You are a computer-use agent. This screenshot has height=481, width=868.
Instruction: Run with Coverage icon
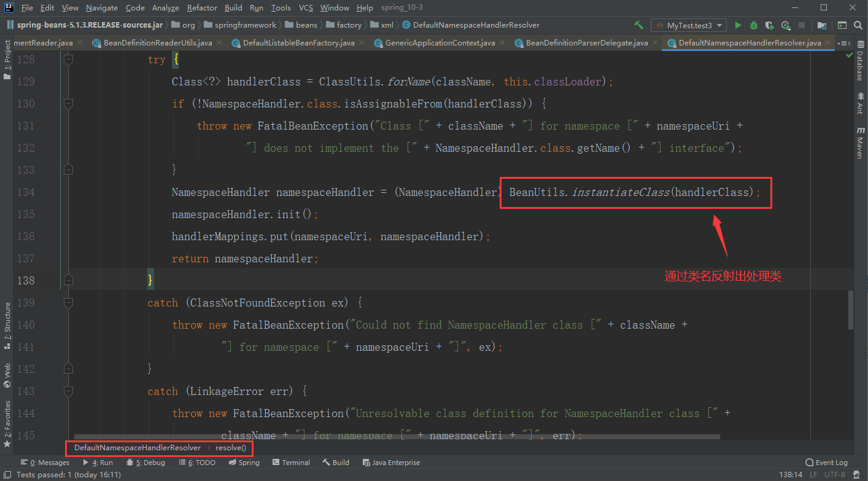(770, 25)
